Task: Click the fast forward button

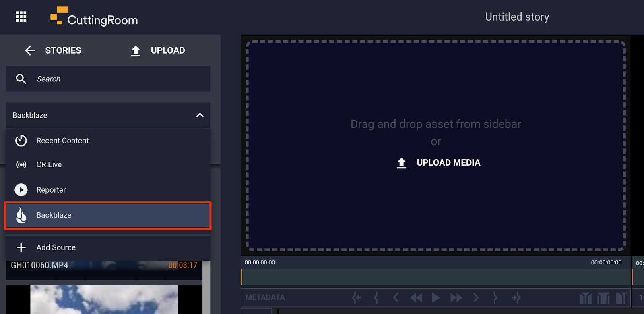Action: coord(456,298)
